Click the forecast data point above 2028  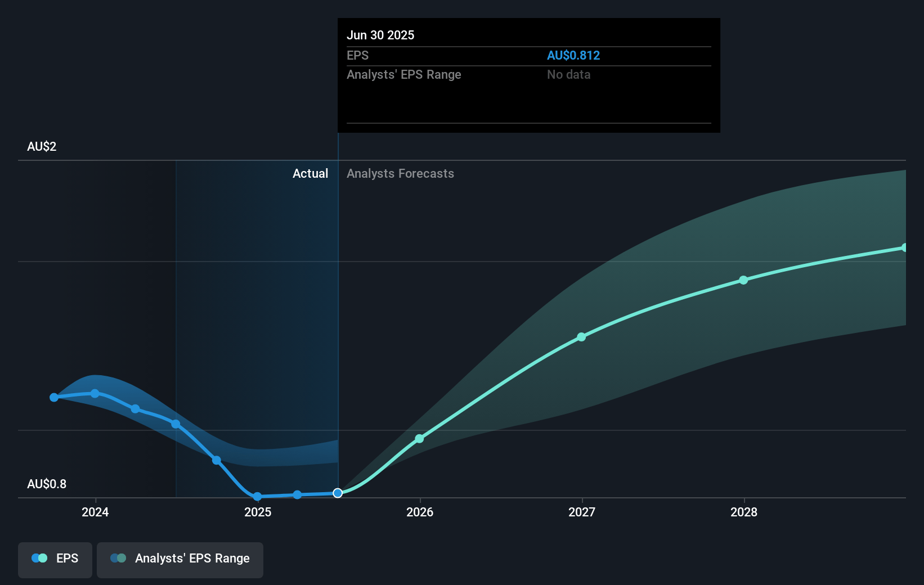pyautogui.click(x=743, y=280)
